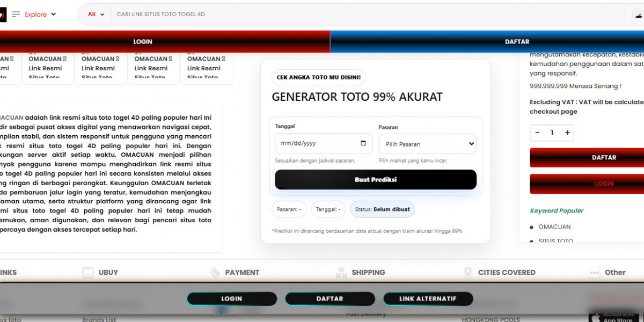Image resolution: width=644 pixels, height=322 pixels.
Task: Select the red LOGIN tab at top
Action: click(164, 42)
